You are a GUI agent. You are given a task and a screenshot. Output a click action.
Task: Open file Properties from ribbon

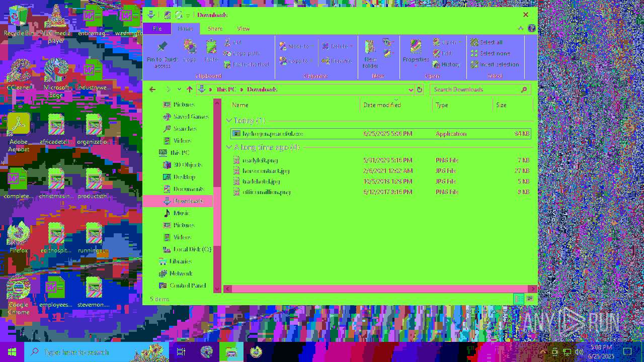[x=416, y=52]
